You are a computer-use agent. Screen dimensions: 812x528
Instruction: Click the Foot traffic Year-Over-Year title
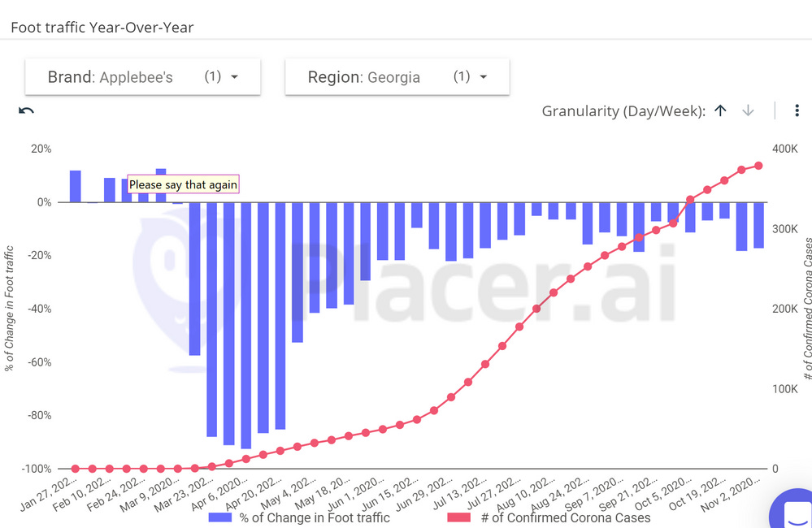[102, 28]
